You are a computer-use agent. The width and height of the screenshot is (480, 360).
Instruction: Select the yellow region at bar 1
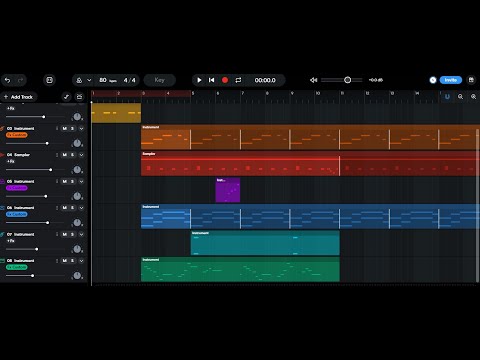(x=116, y=113)
